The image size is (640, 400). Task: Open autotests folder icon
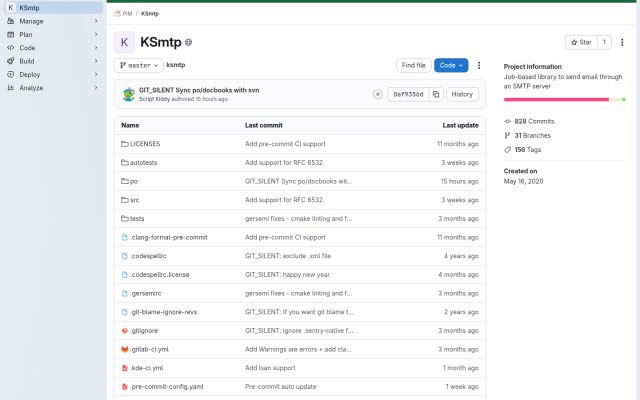[x=124, y=162]
